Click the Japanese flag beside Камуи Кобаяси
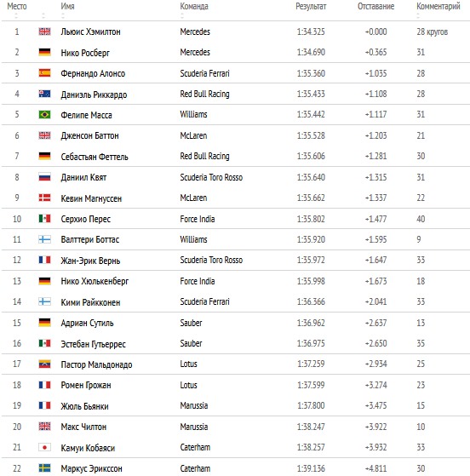This screenshot has height=476, width=470. click(44, 447)
